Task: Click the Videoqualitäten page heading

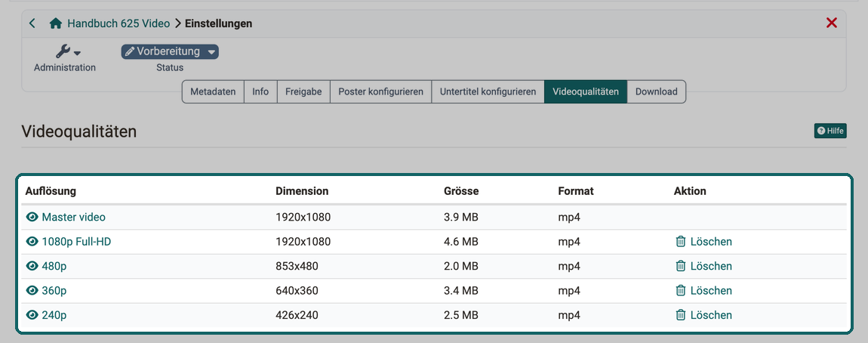Action: point(78,131)
